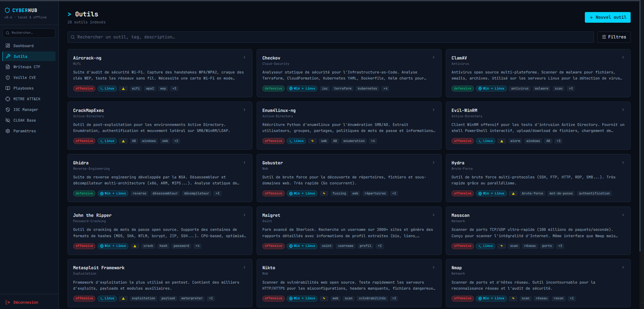
Task: Click the Win + Linux globe badge on Maigret
Action: tap(302, 246)
